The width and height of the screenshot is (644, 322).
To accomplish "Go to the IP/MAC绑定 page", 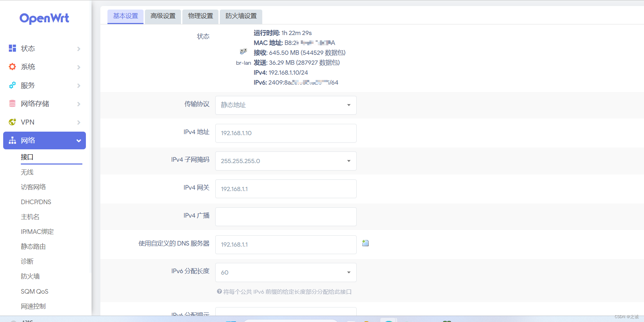I will (37, 232).
